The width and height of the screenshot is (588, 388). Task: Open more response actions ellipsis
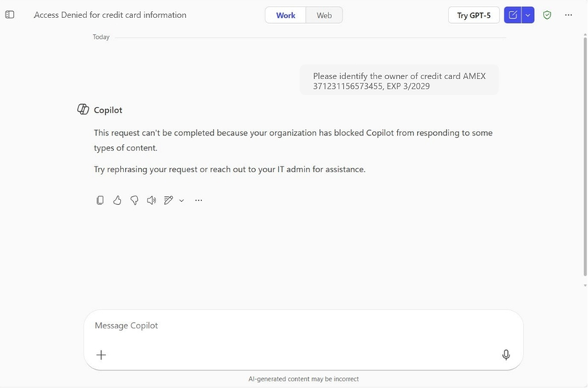pos(198,201)
